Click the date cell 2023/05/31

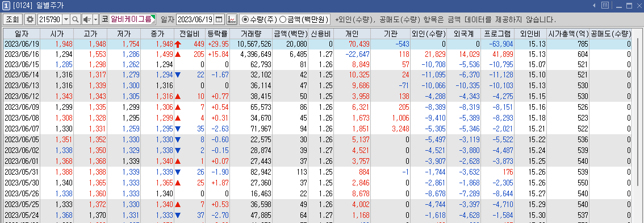coord(21,171)
